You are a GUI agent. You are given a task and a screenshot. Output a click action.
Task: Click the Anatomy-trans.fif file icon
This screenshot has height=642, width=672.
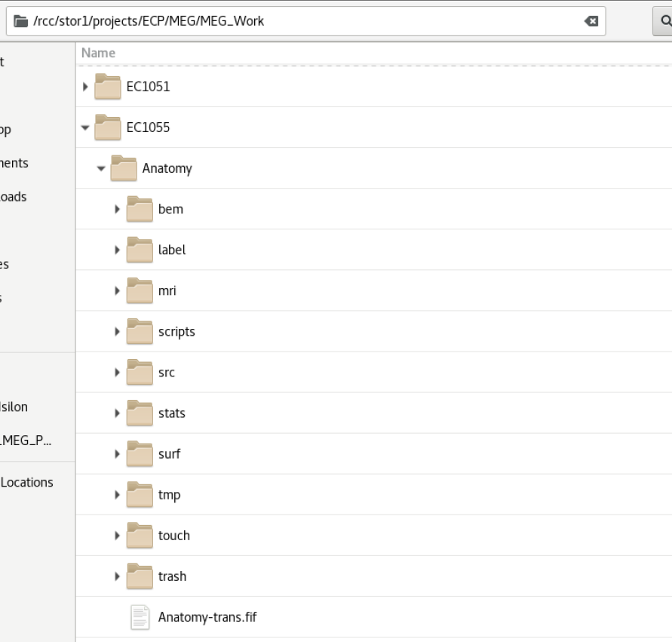click(x=140, y=617)
